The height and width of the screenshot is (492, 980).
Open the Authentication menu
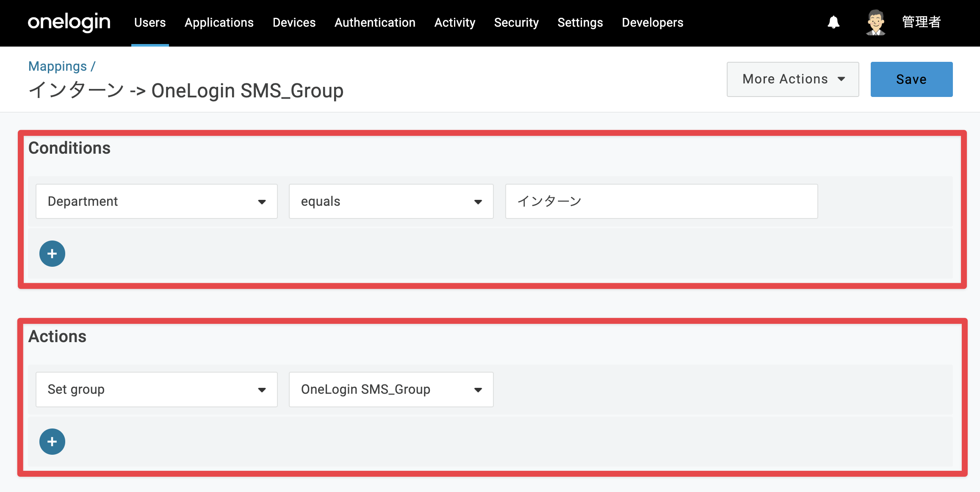pyautogui.click(x=375, y=22)
